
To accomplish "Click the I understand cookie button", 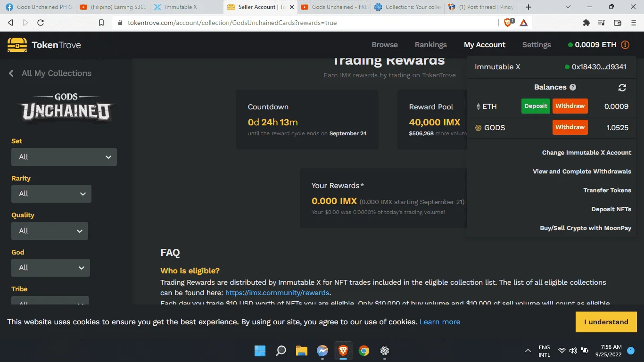I will (606, 322).
